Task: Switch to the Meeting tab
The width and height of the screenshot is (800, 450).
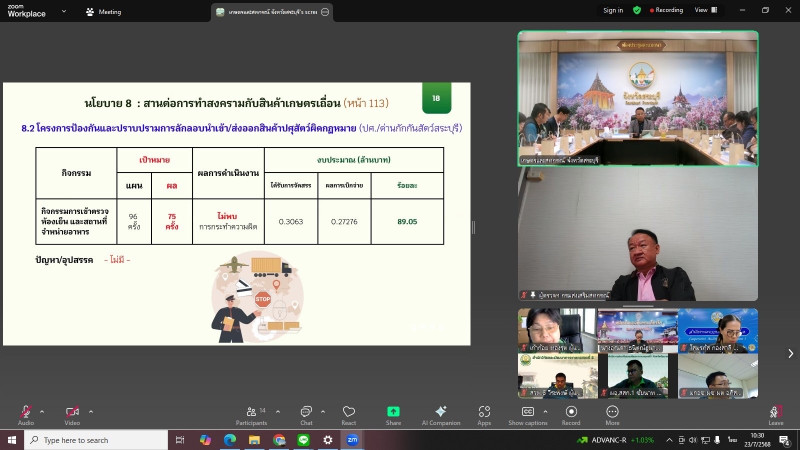Action: [x=104, y=11]
